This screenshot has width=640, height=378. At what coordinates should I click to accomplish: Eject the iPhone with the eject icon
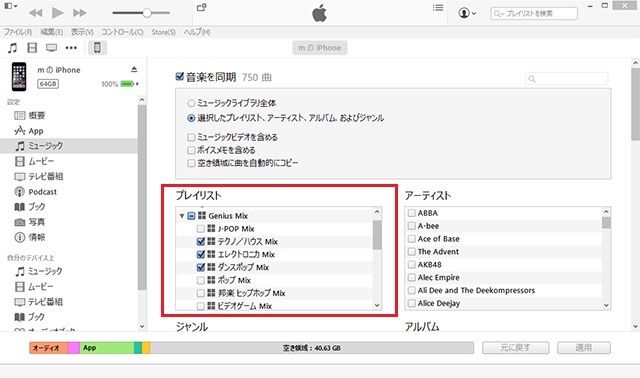tap(134, 69)
